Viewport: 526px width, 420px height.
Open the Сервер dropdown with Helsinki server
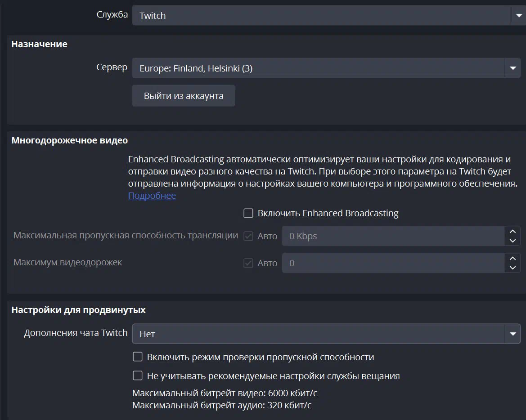tap(326, 68)
